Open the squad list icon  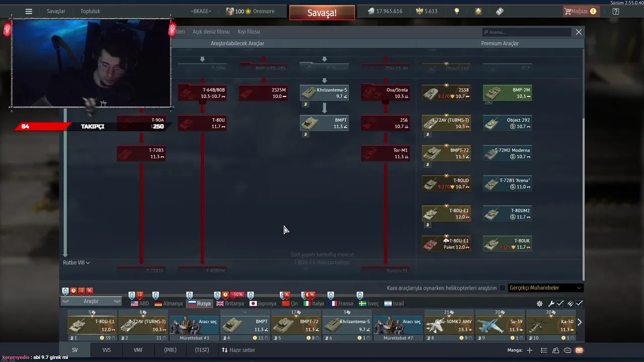click(x=544, y=350)
